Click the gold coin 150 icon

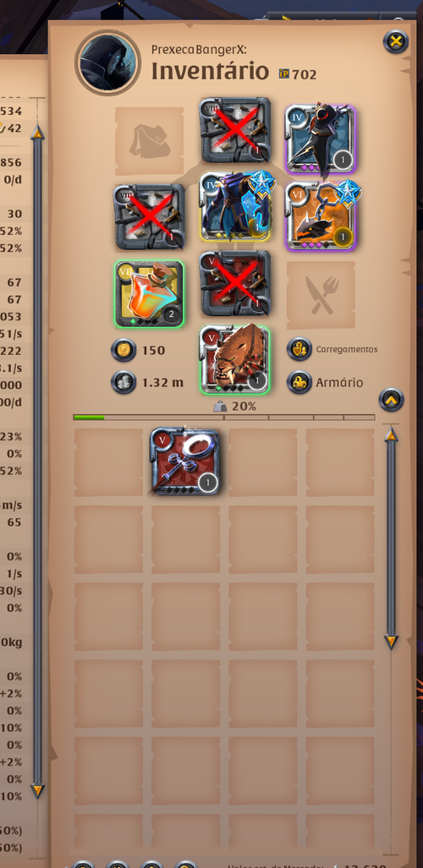pos(123,350)
